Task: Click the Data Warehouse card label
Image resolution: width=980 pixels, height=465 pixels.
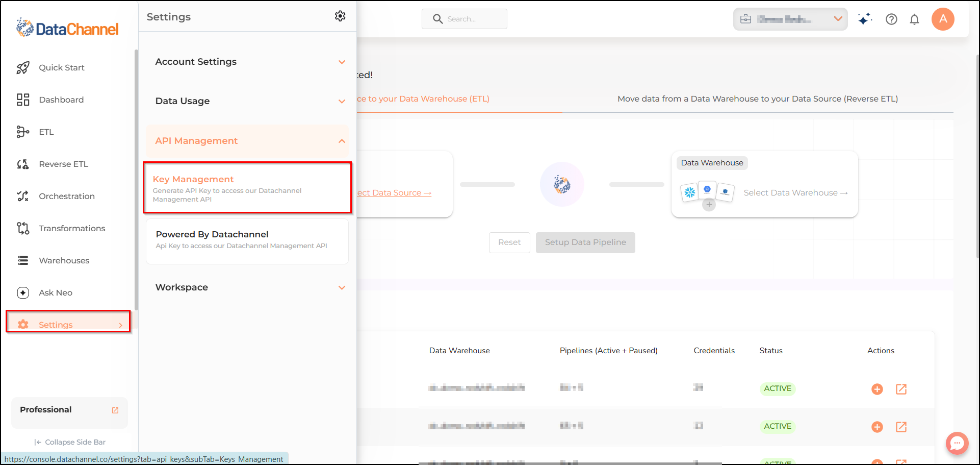Action: click(x=712, y=163)
